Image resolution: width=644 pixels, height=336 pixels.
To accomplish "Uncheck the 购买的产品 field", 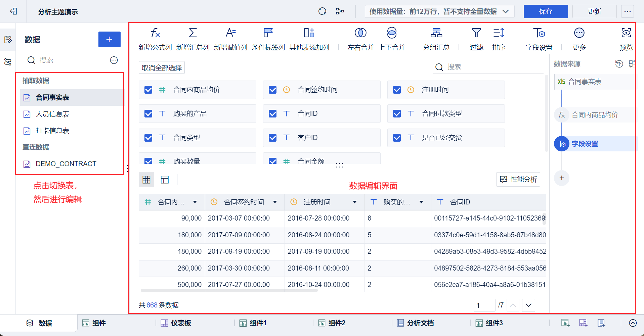I will pyautogui.click(x=148, y=113).
